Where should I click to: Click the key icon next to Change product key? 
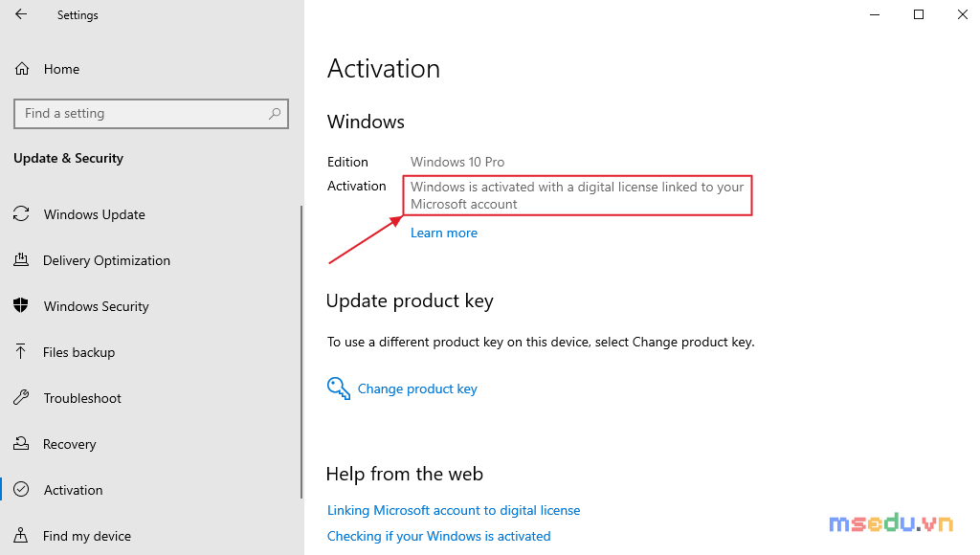pos(338,388)
